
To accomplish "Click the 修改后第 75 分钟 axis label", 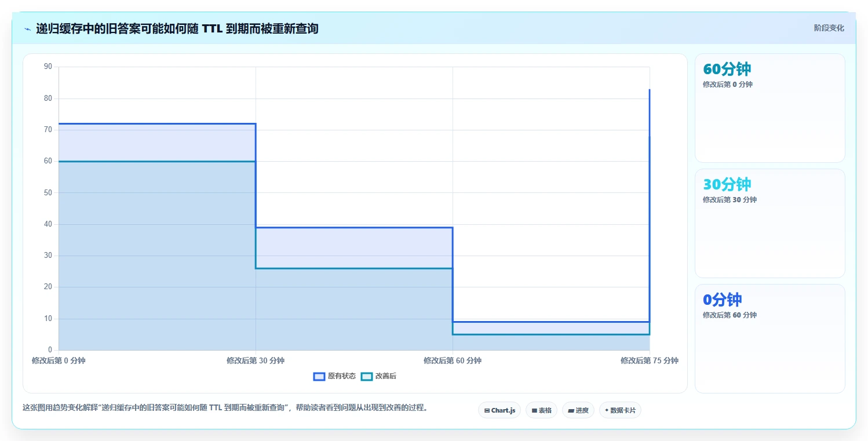I will tap(650, 360).
